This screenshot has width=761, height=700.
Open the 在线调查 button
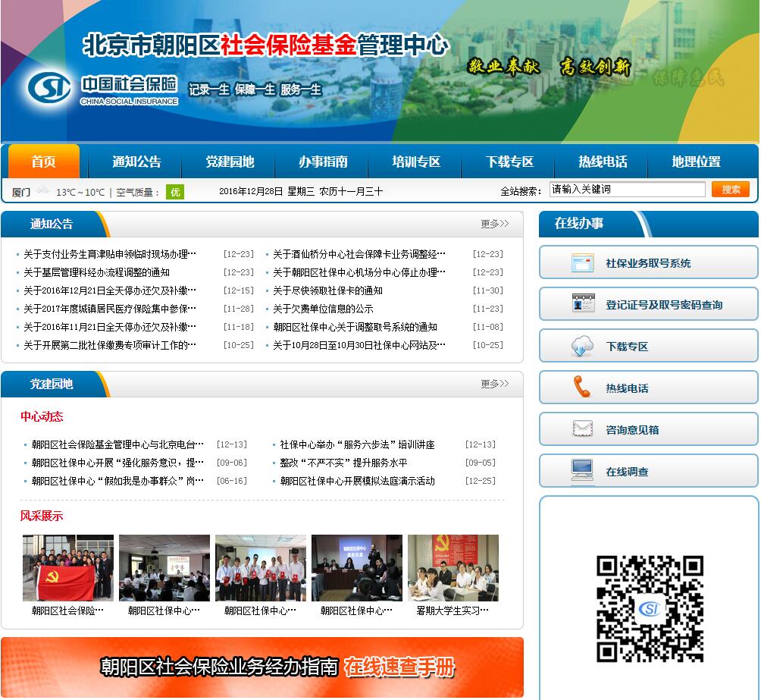(648, 471)
